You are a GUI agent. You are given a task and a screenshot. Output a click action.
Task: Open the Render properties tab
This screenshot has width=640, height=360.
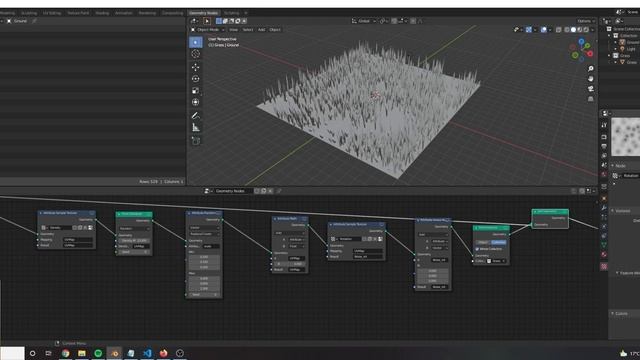coord(604,137)
